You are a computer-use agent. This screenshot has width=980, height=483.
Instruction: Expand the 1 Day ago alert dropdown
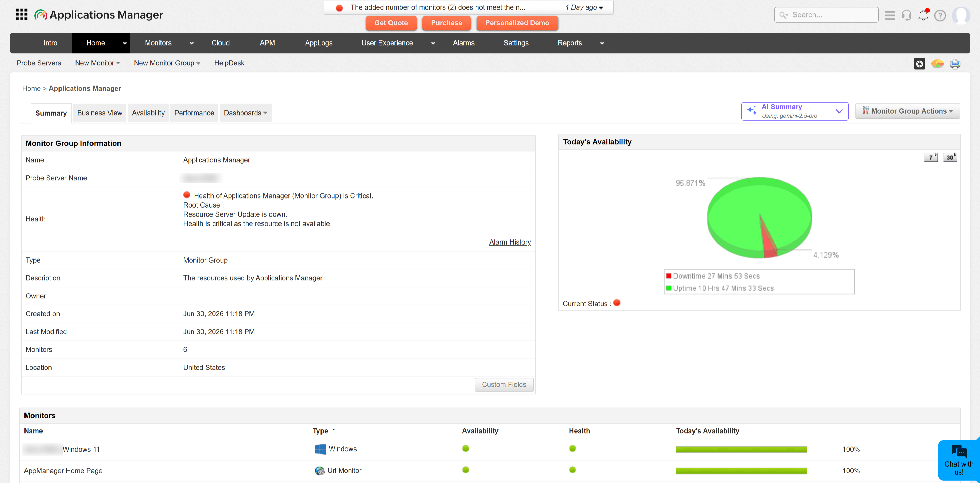coord(584,7)
